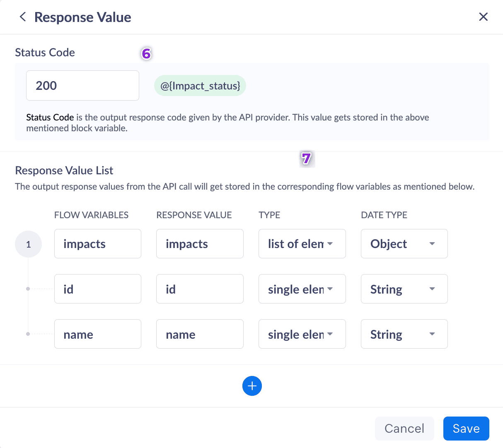Image resolution: width=503 pixels, height=448 pixels.
Task: Expand the String date type for name row
Action: (404, 334)
